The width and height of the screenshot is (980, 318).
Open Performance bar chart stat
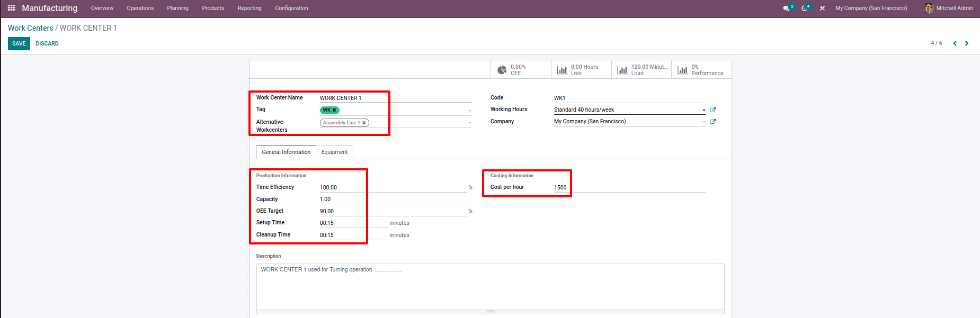tap(701, 70)
